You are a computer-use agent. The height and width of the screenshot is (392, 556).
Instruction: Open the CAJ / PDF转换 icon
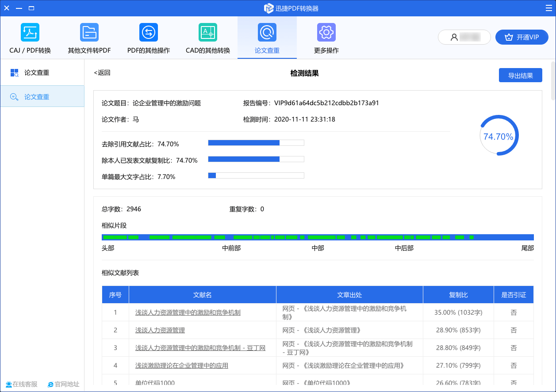30,32
